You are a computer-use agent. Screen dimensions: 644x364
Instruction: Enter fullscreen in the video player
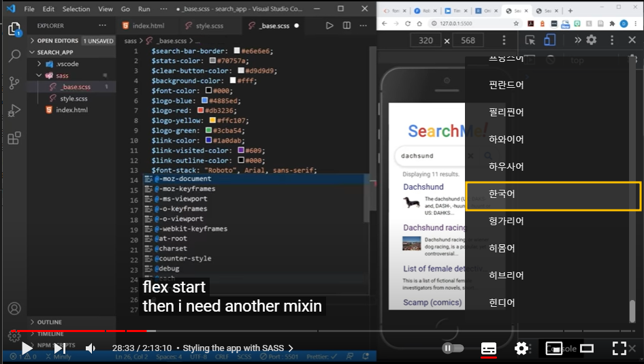(x=619, y=348)
